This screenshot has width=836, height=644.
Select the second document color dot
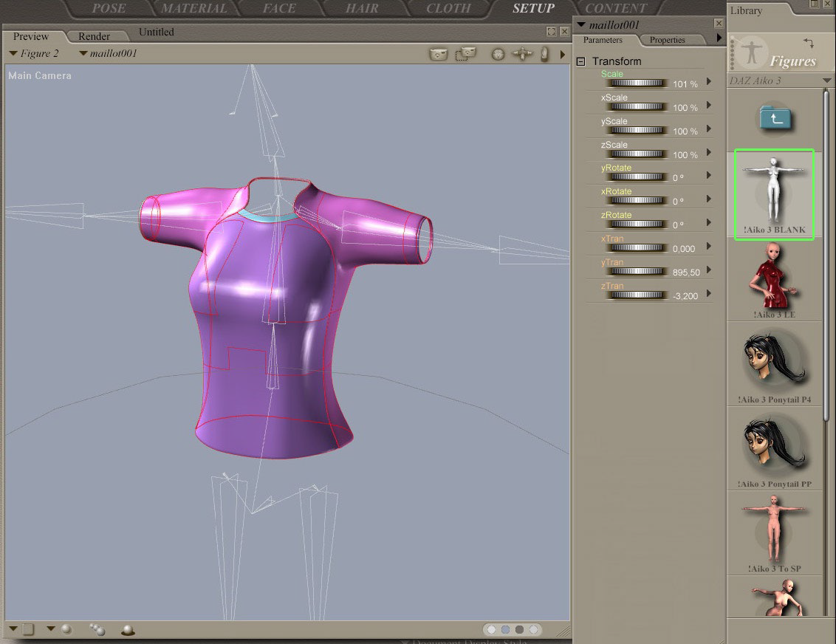pos(505,630)
